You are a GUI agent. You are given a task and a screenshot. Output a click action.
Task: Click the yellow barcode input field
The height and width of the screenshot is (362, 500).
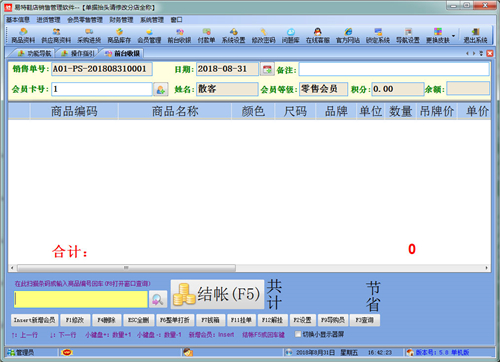[81, 299]
